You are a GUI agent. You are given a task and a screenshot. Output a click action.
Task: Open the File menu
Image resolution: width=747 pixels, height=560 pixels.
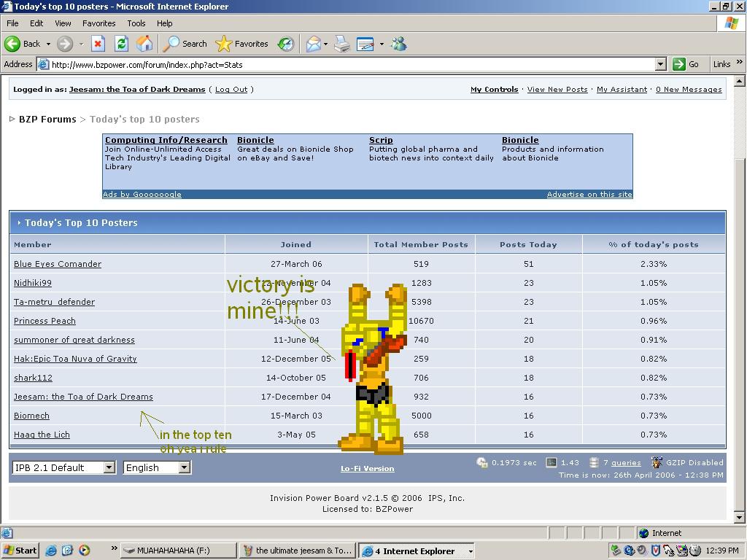pos(12,23)
